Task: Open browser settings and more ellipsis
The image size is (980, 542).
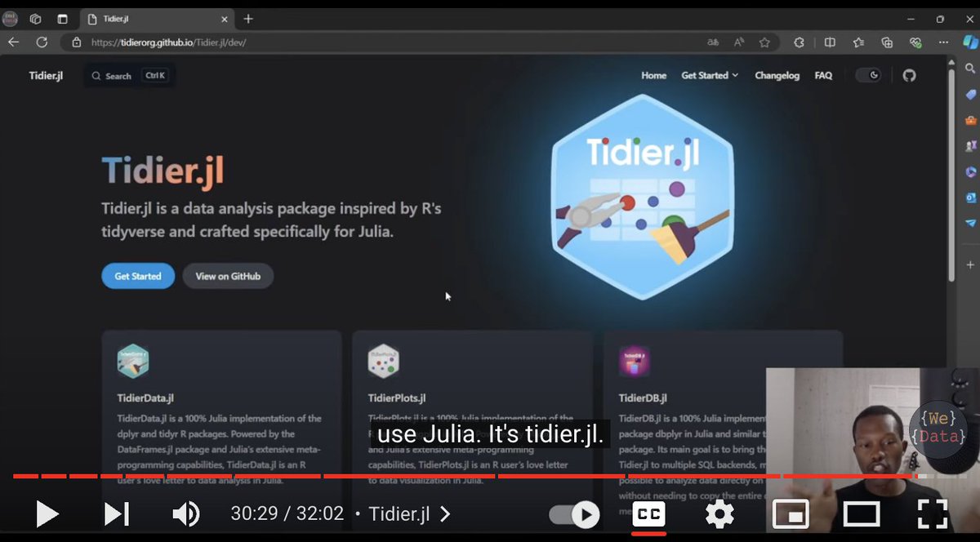Action: click(944, 42)
